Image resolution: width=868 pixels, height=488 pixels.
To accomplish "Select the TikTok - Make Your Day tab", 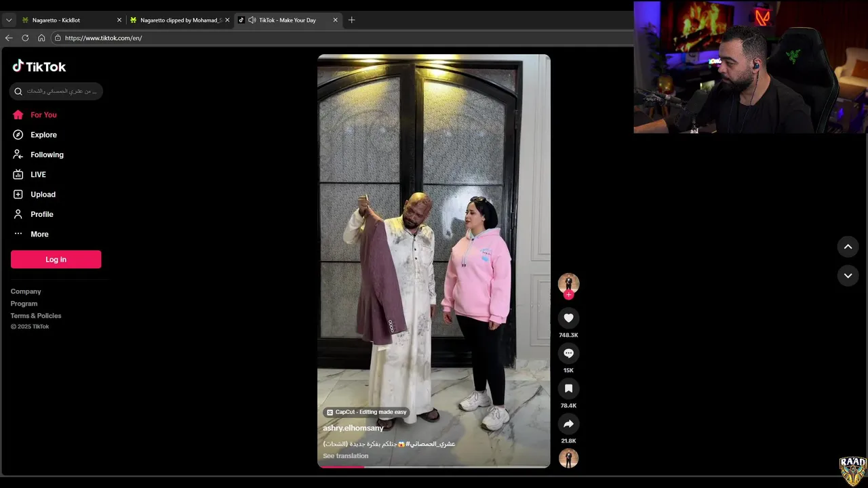I will 288,20.
